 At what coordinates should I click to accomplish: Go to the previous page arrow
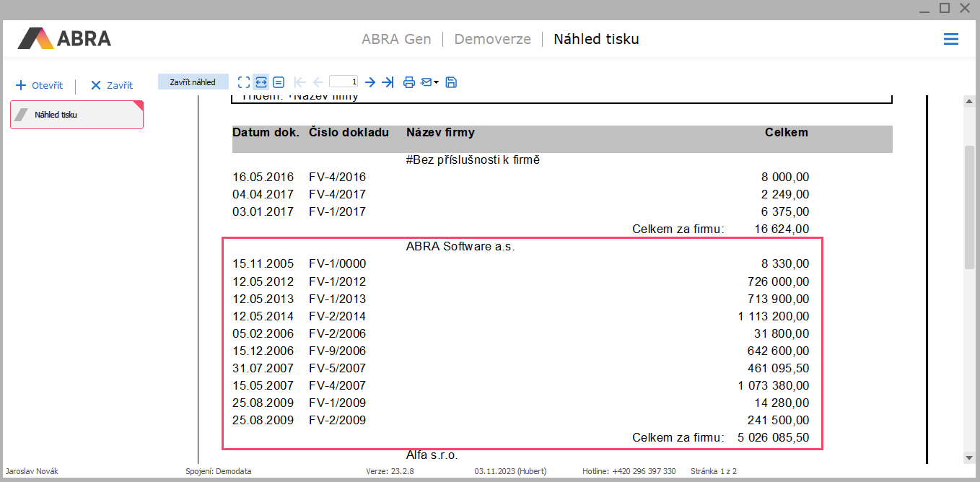318,82
